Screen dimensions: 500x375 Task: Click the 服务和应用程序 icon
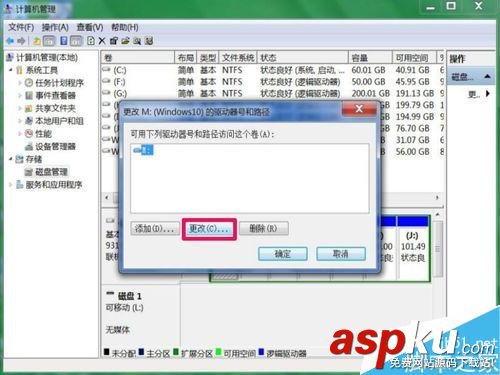[20, 185]
